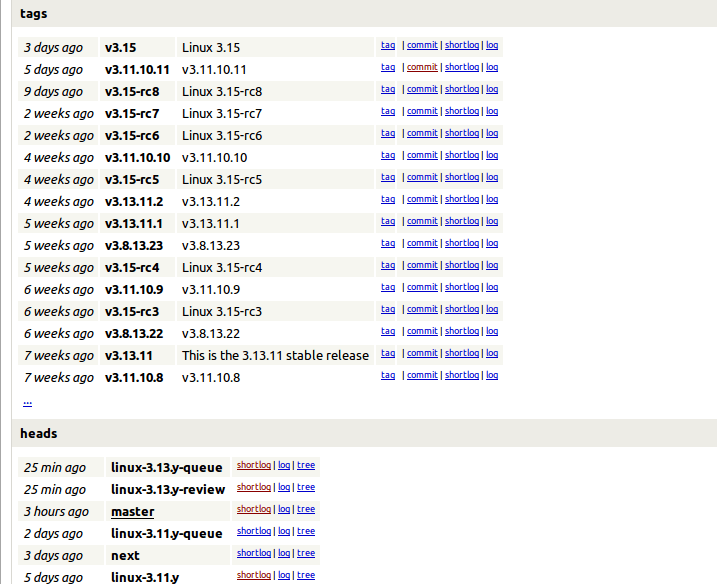This screenshot has height=584, width=717.
Task: Open the commit link for v3.13.11.2
Action: 422,199
